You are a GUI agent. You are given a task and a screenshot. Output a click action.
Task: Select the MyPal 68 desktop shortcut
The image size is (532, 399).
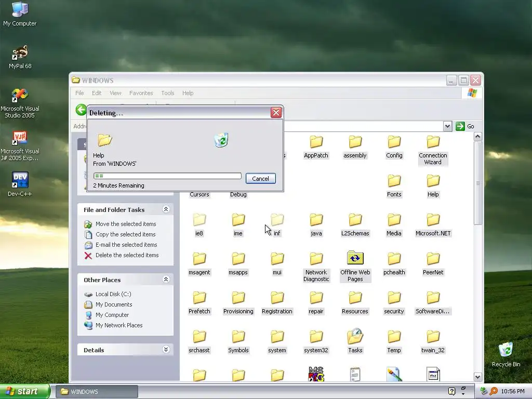[x=20, y=57]
